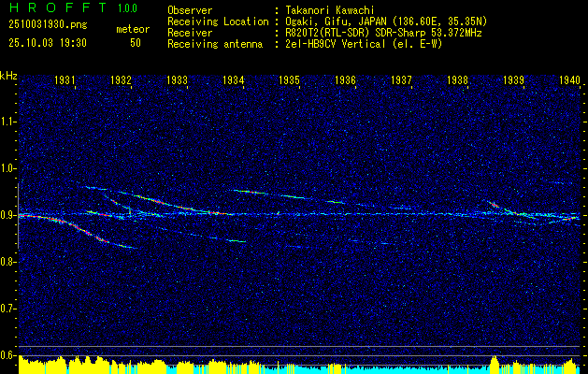Click the kHz axis unit label
Image resolution: width=588 pixels, height=374 pixels.
[x=8, y=76]
